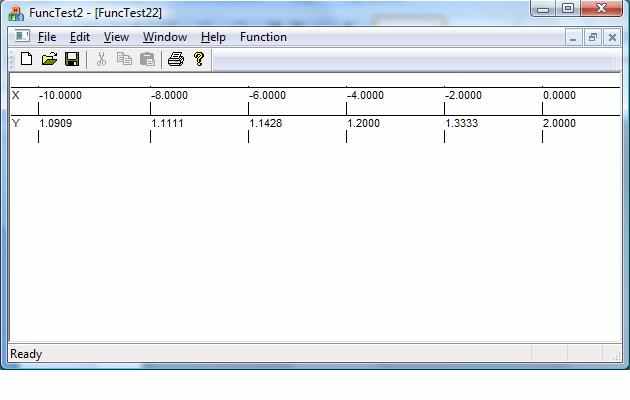Screen dimensions: 630x400
Task: Open the View menu
Action: click(x=116, y=37)
